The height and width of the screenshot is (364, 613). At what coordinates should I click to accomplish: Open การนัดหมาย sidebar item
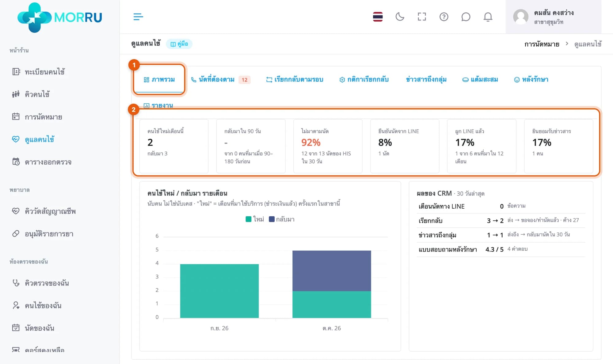tap(37, 117)
